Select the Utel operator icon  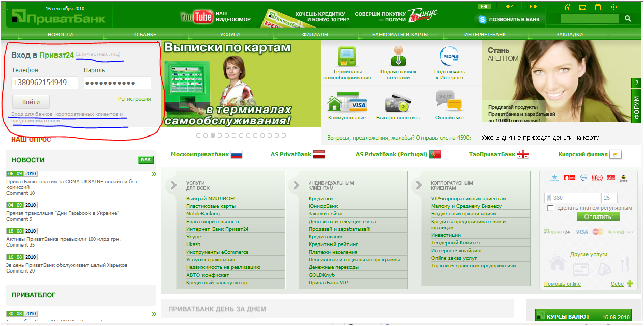tap(611, 178)
